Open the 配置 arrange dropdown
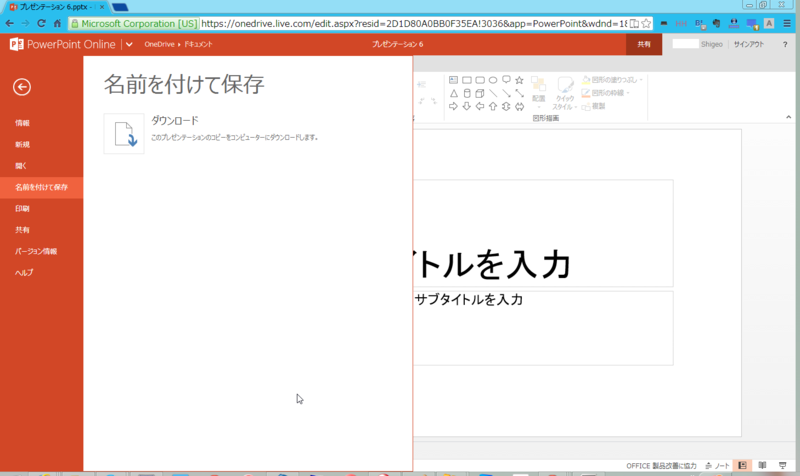Screen dimensions: 800x476 pyautogui.click(x=539, y=92)
